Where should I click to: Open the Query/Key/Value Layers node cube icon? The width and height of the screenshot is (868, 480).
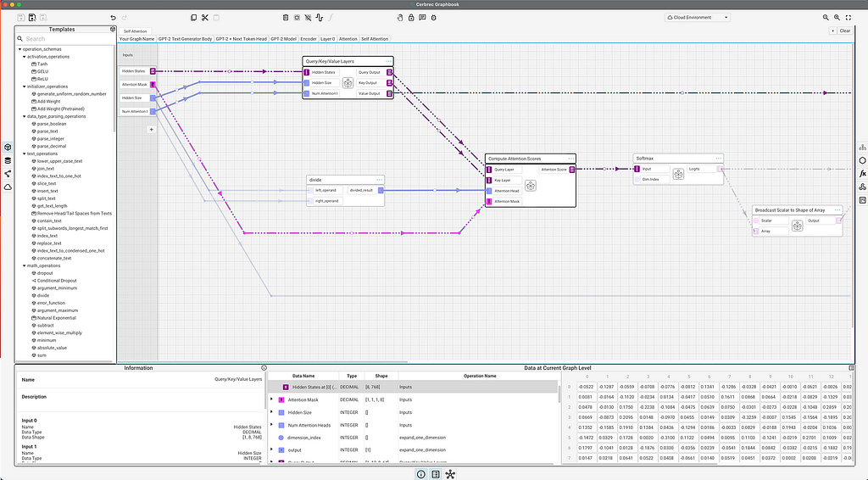348,83
